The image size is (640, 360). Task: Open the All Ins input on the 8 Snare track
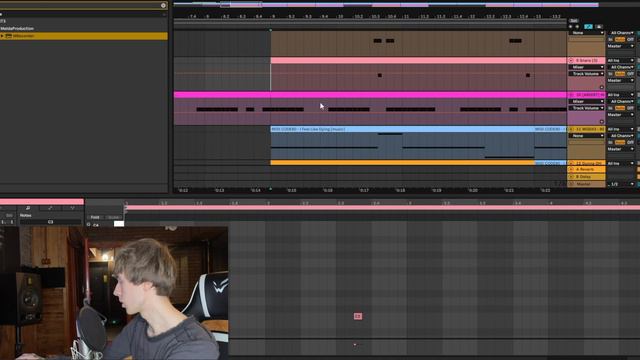tap(621, 60)
